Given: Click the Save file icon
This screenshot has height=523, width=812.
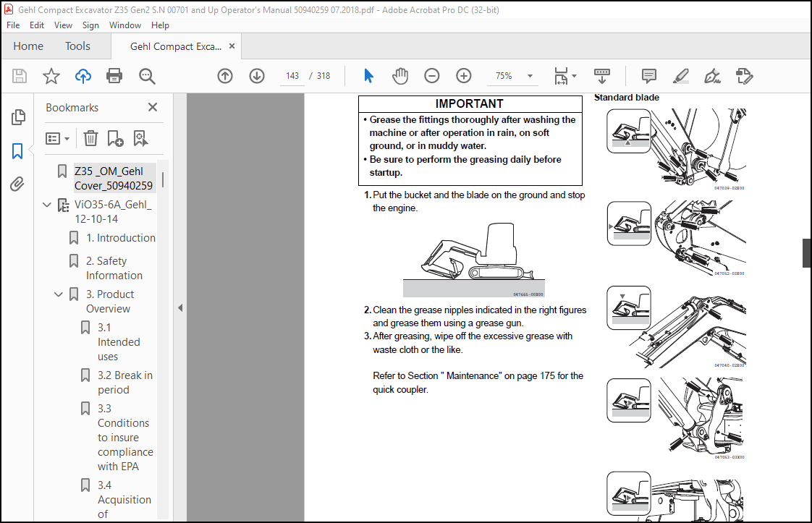Looking at the screenshot, I should click(20, 76).
